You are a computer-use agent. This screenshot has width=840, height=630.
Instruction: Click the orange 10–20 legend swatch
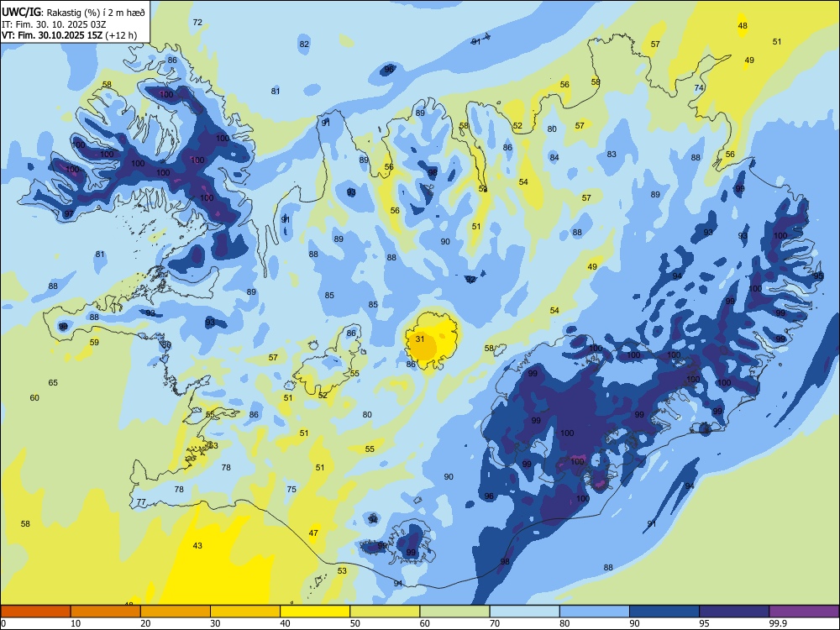point(106,612)
